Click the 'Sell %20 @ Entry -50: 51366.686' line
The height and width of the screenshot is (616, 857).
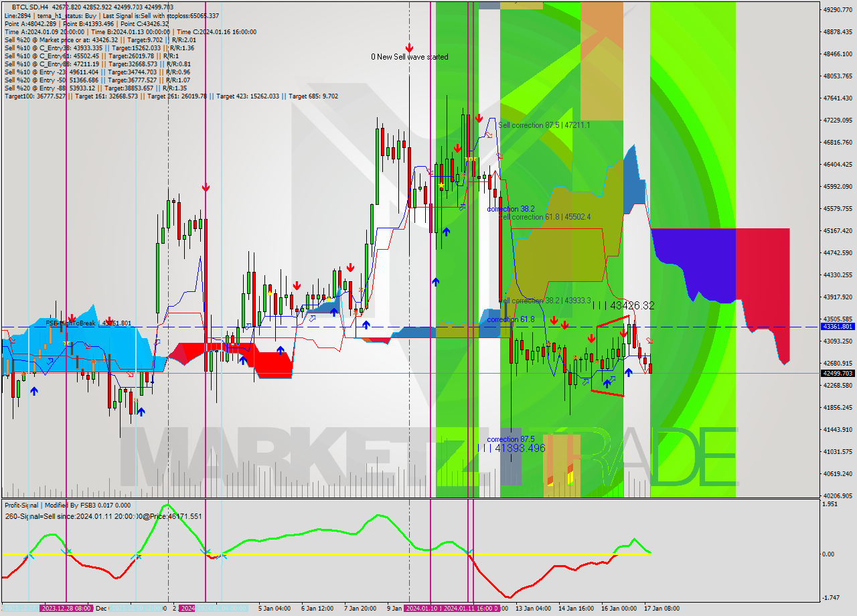pyautogui.click(x=97, y=80)
